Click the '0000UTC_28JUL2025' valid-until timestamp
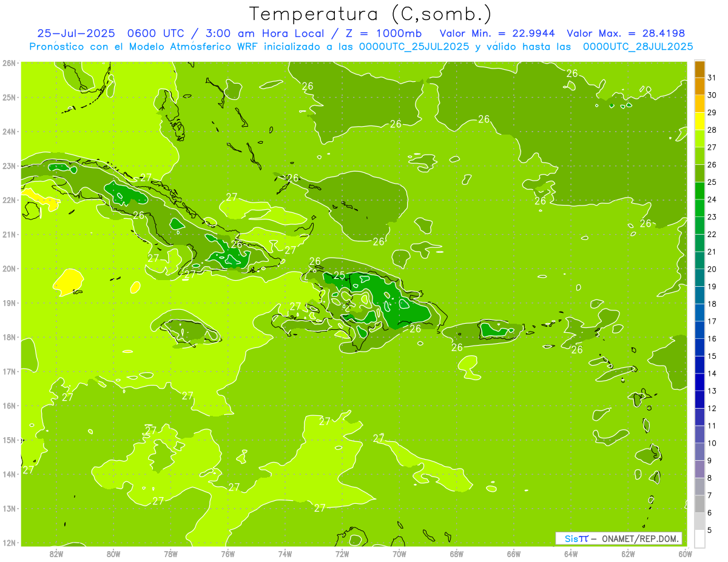Viewport: 728px width, 562px height. tap(638, 47)
